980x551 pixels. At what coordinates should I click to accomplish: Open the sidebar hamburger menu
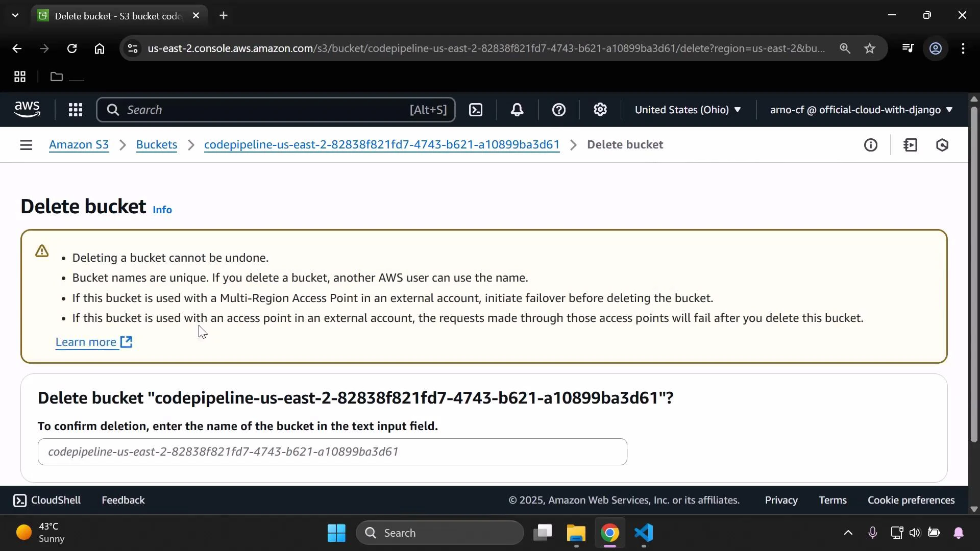tap(26, 145)
